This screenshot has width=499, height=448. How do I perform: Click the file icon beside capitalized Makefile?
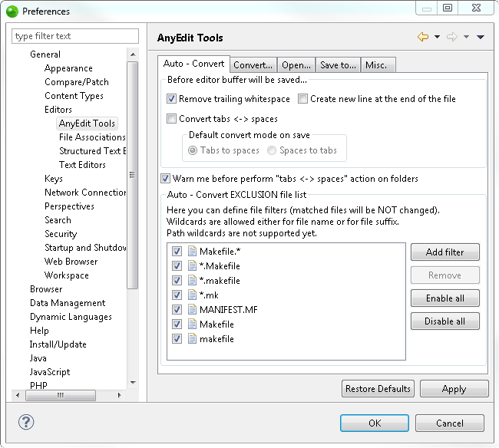coord(192,324)
